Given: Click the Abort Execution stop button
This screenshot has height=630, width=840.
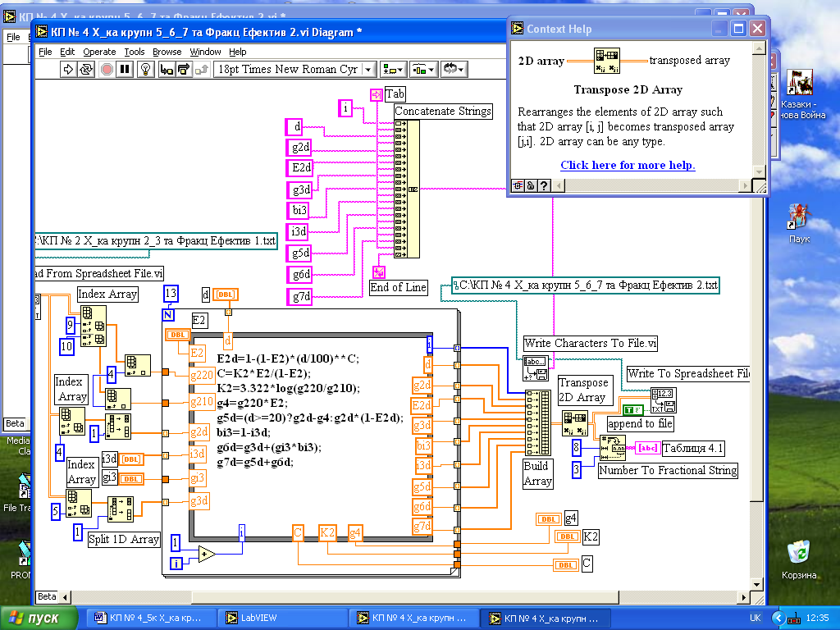Looking at the screenshot, I should tap(107, 69).
